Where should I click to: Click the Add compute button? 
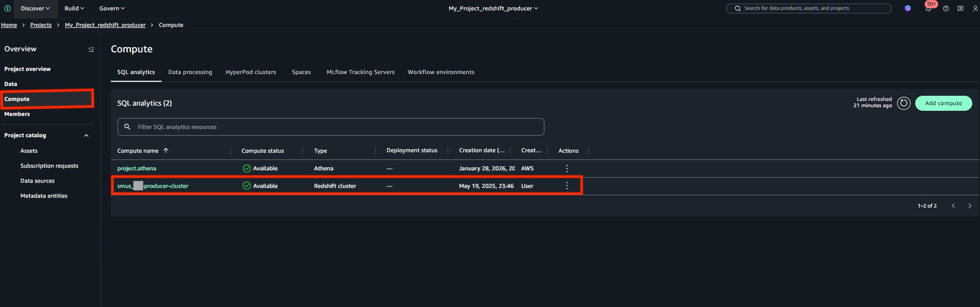click(x=943, y=103)
